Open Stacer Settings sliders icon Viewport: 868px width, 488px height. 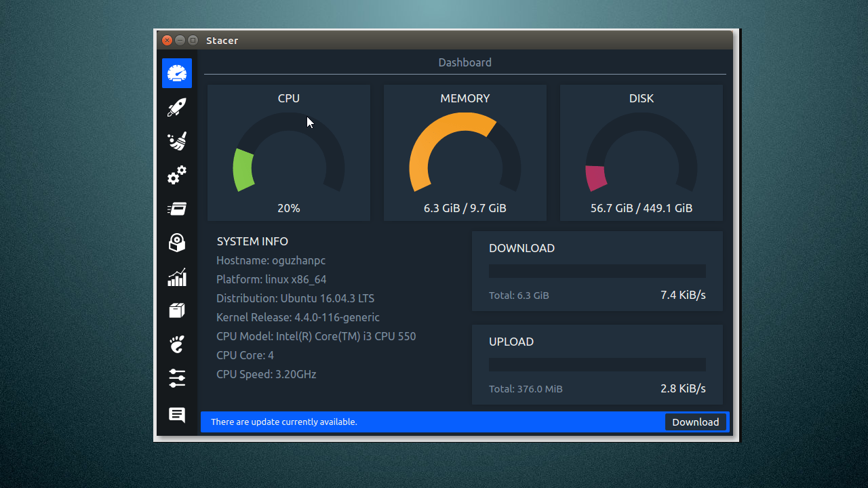176,378
